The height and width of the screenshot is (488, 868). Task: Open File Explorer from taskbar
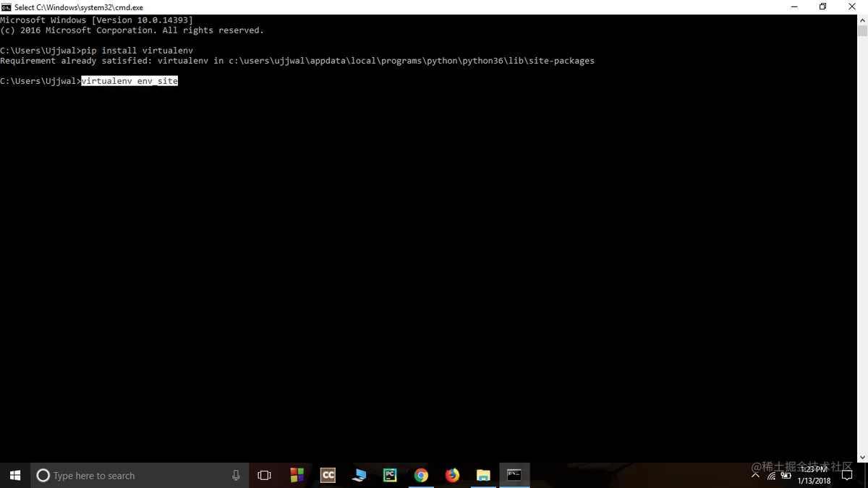(483, 475)
